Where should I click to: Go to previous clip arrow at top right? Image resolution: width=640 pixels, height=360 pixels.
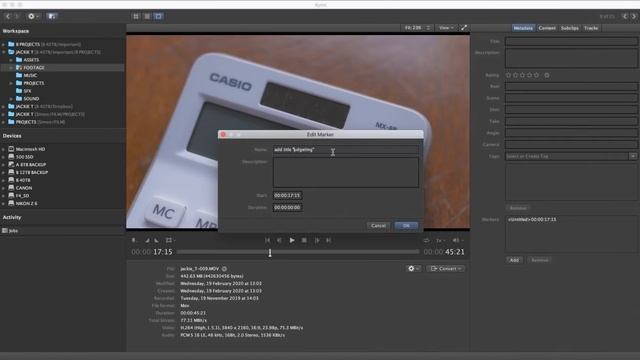(624, 16)
